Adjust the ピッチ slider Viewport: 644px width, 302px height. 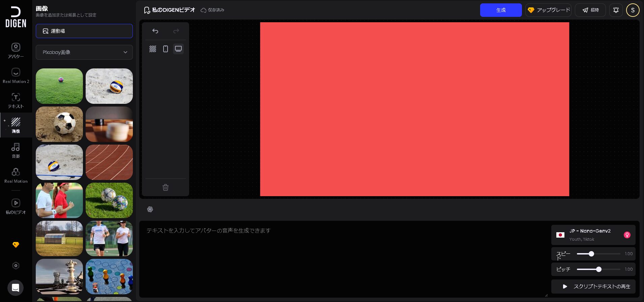(598, 269)
